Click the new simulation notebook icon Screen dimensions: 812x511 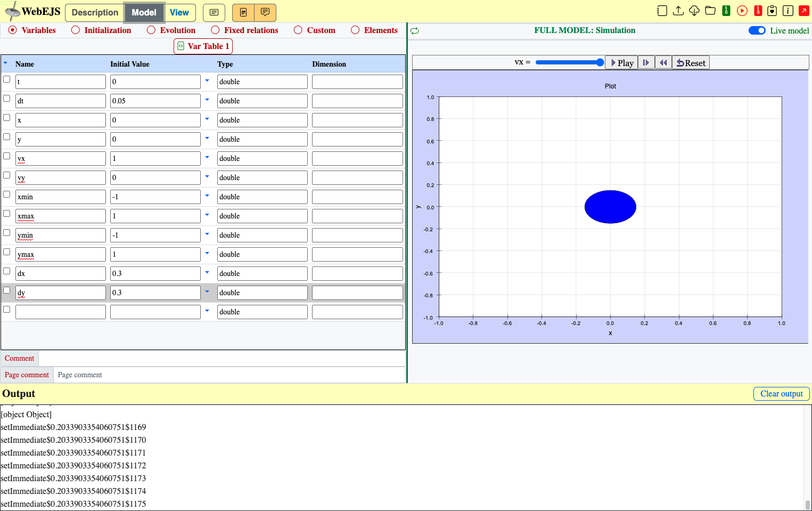click(x=662, y=11)
